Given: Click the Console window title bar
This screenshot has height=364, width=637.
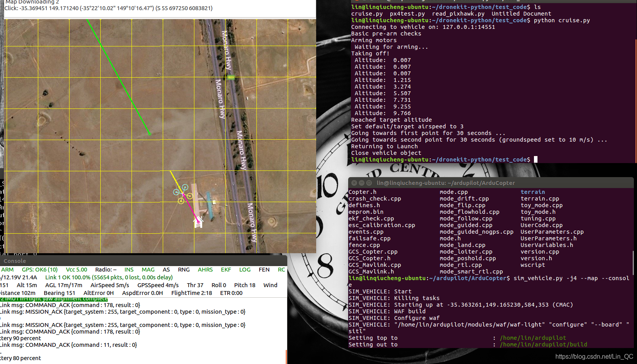Looking at the screenshot, I should (x=144, y=261).
